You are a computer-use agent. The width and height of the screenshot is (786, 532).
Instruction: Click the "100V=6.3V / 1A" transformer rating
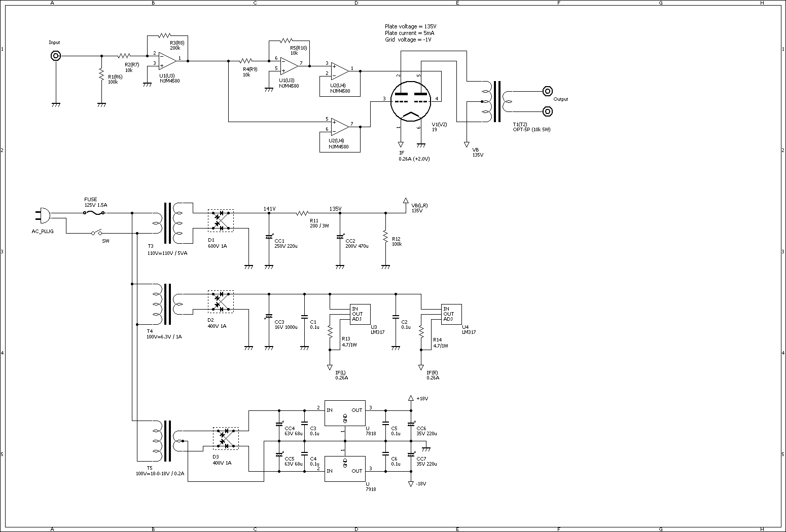pyautogui.click(x=164, y=336)
